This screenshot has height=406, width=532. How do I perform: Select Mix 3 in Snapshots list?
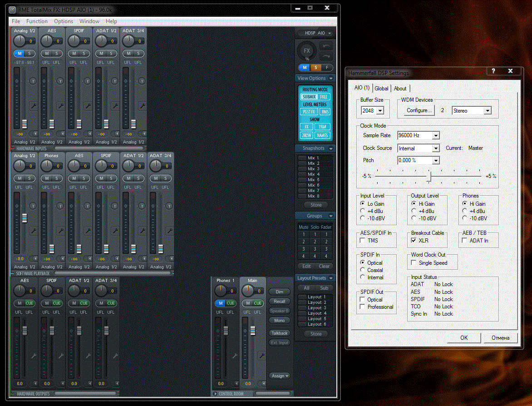(314, 169)
